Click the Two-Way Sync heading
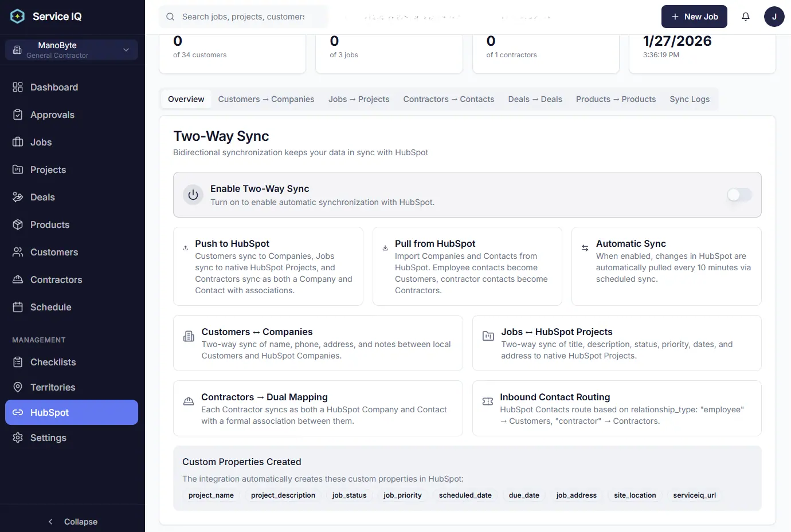The image size is (791, 532). pos(221,136)
